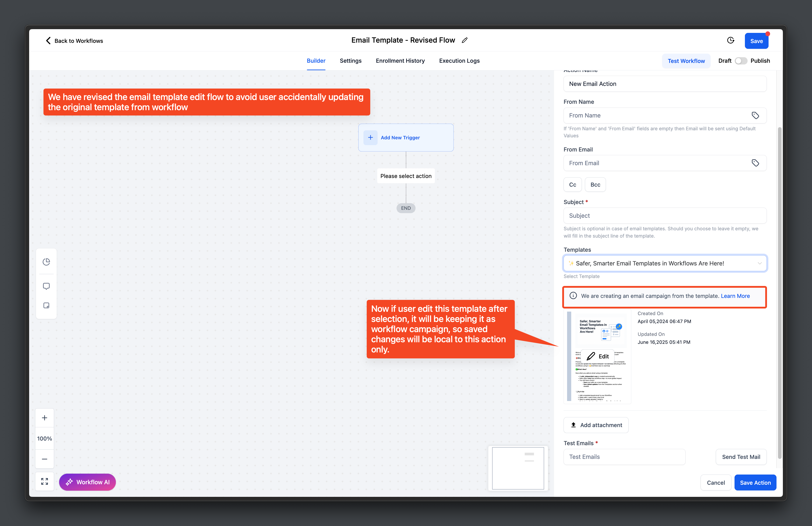Open the Execution Logs tab

pos(459,61)
